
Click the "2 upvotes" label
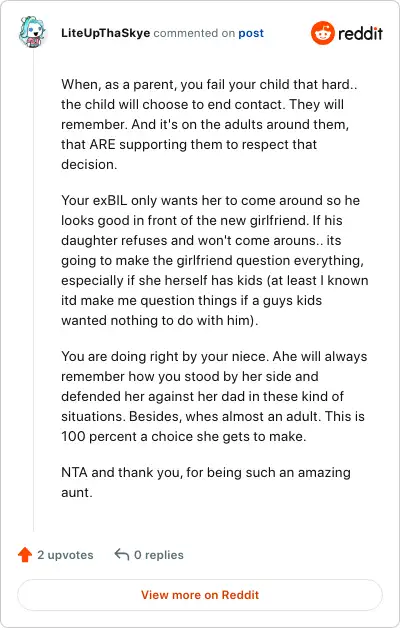[65, 555]
